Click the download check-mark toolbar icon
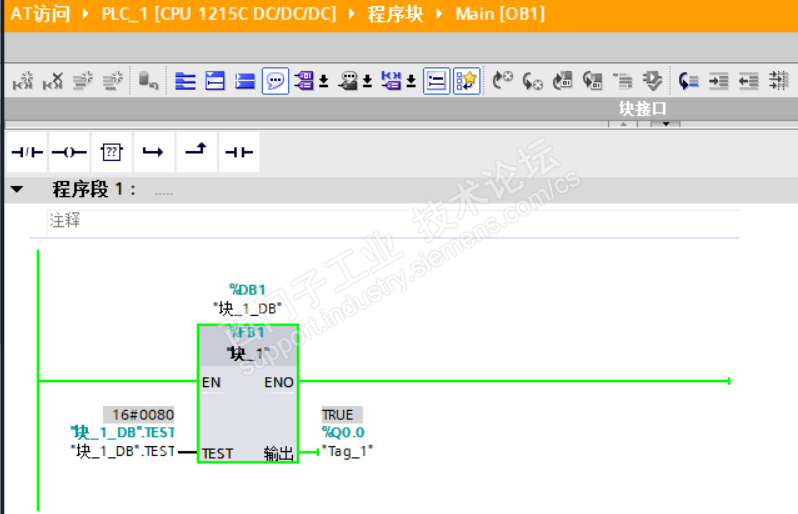 [x=652, y=81]
